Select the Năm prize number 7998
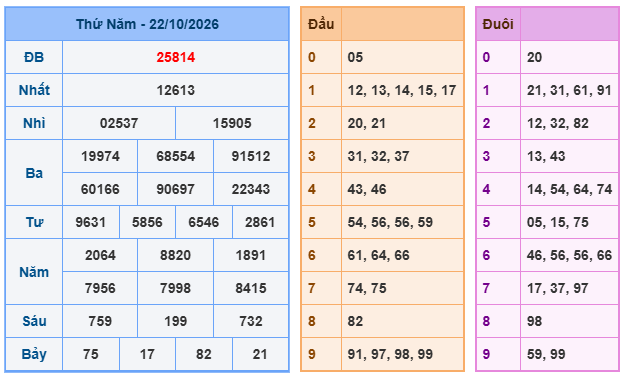This screenshot has width=623, height=375. click(x=176, y=288)
